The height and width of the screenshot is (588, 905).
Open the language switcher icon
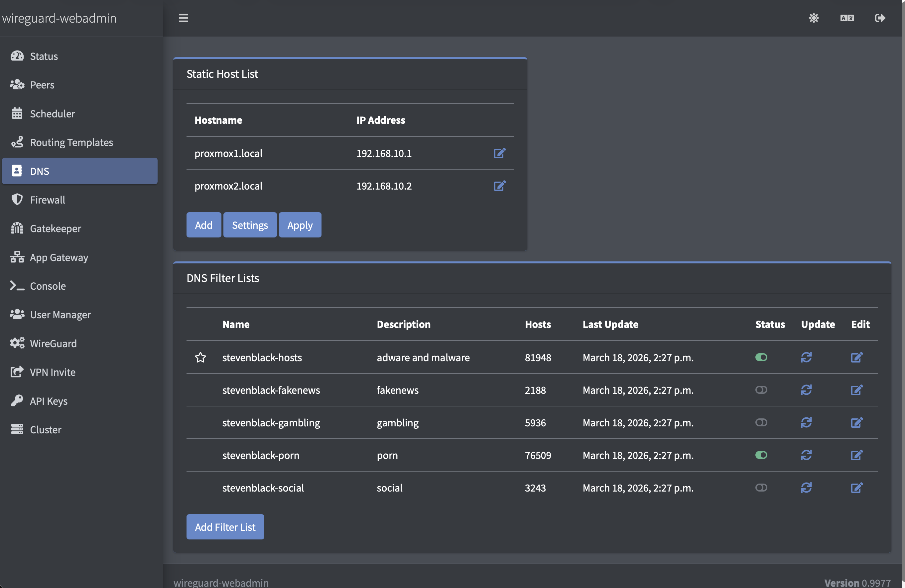click(847, 18)
